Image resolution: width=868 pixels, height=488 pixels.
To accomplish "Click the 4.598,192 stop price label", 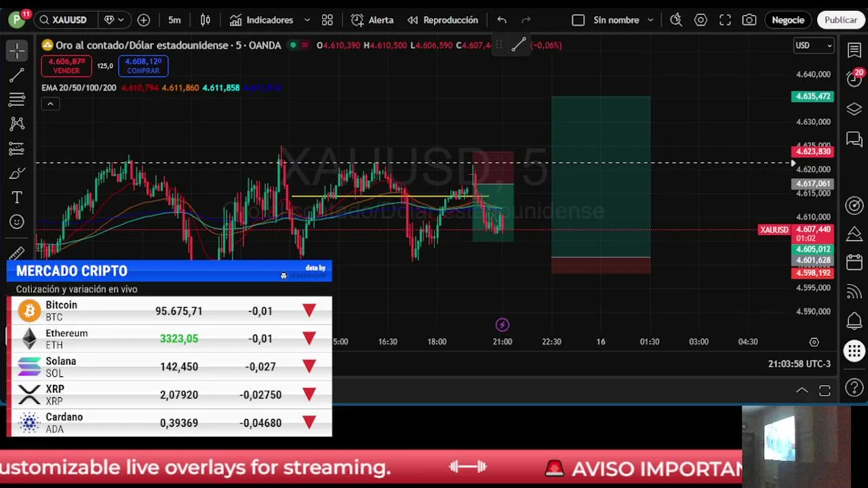I will [812, 273].
